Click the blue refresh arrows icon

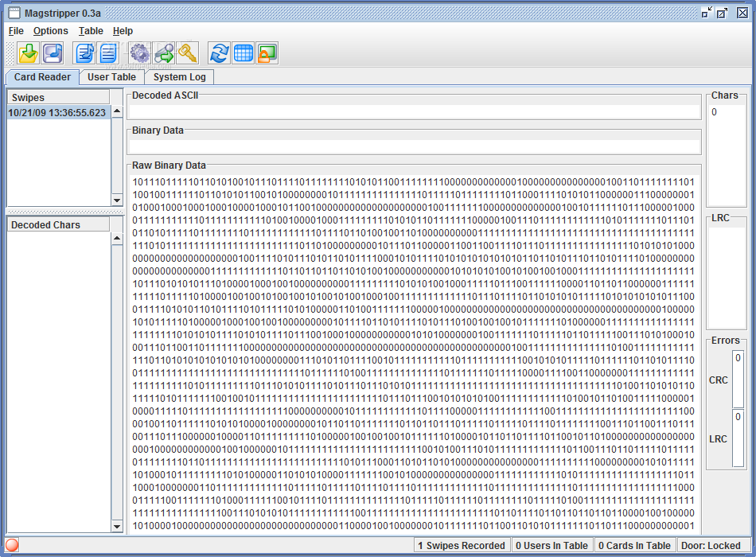pos(220,53)
